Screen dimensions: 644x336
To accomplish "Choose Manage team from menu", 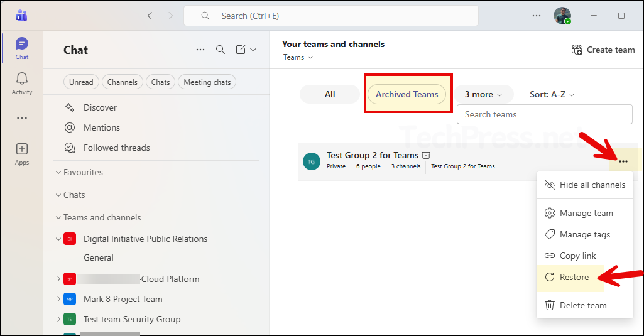I will (x=585, y=213).
